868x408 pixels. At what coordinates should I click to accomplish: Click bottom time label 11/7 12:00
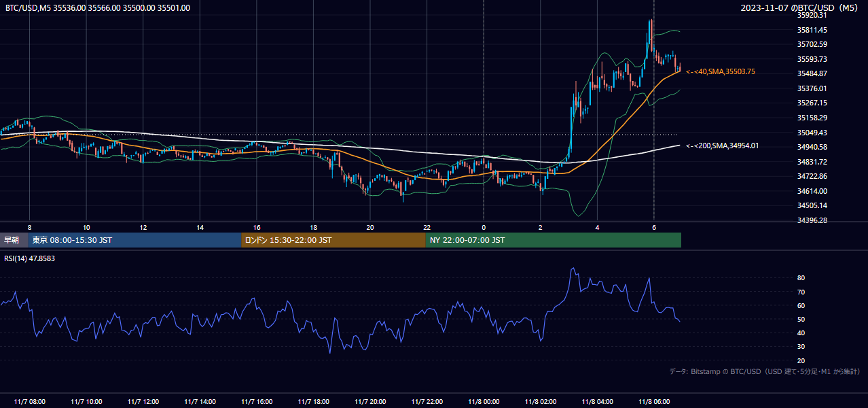point(143,402)
